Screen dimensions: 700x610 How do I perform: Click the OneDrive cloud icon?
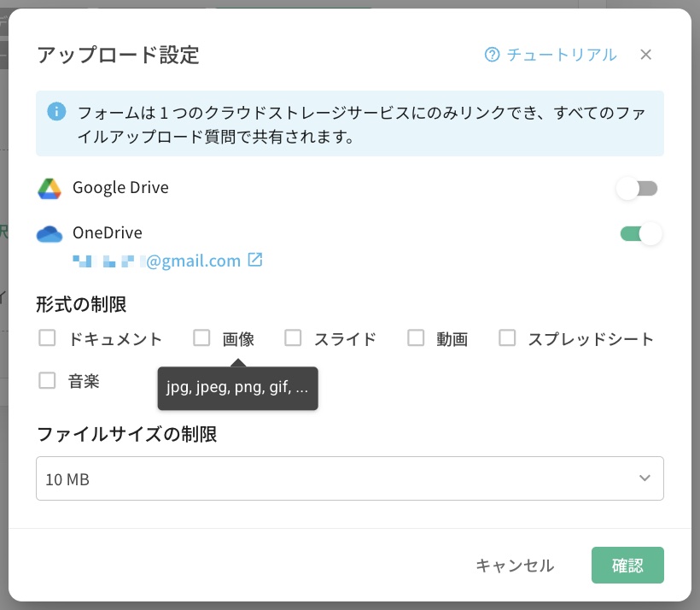click(x=50, y=234)
